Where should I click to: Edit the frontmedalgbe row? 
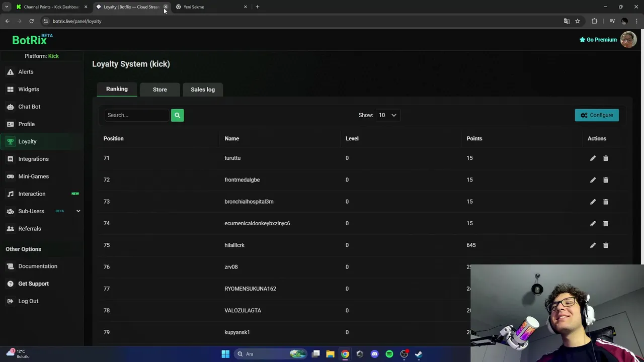593,180
